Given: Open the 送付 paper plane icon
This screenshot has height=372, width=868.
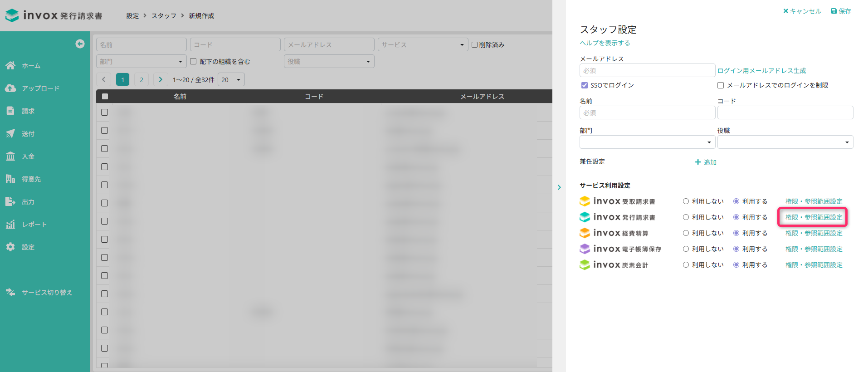Looking at the screenshot, I should (10, 133).
